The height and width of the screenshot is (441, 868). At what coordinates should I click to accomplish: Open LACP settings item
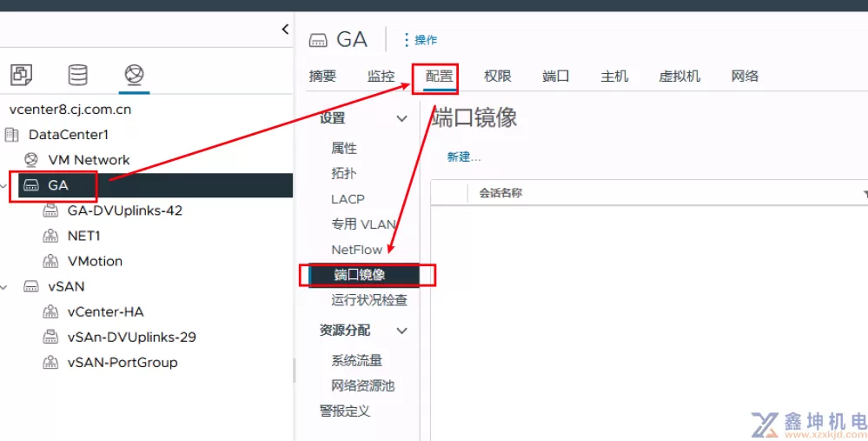[x=348, y=199]
